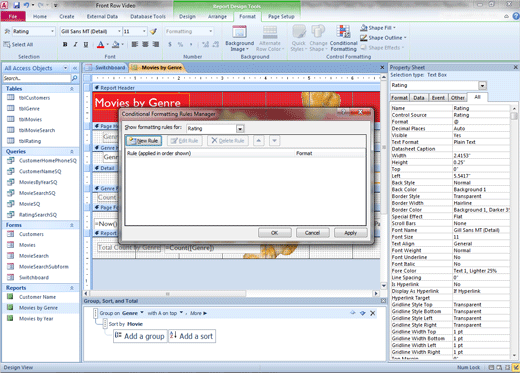Image resolution: width=520 pixels, height=373 pixels.
Task: Toggle Italic formatting
Action: click(75, 44)
